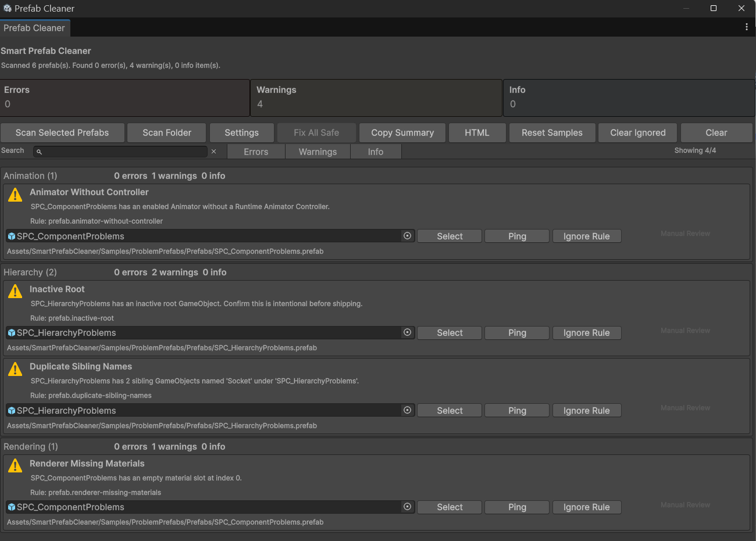This screenshot has height=541, width=756.
Task: Switch to the Prefab Cleaner tab
Action: (34, 28)
